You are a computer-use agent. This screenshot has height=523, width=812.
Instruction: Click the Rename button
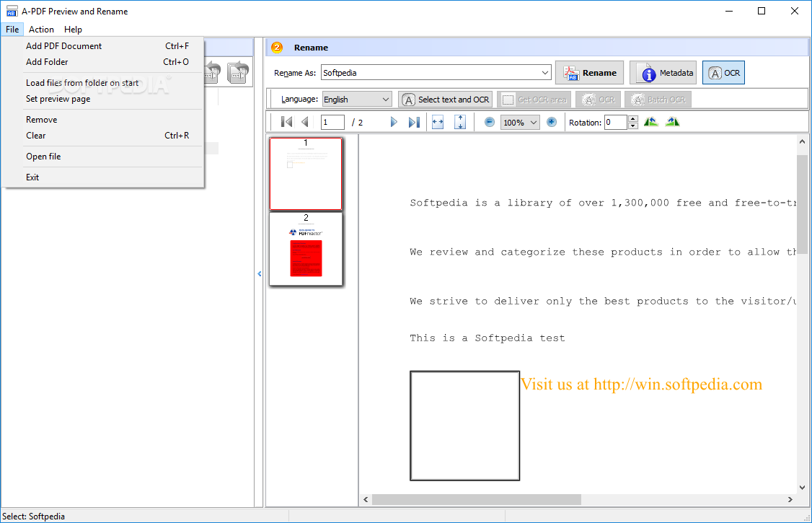point(589,72)
